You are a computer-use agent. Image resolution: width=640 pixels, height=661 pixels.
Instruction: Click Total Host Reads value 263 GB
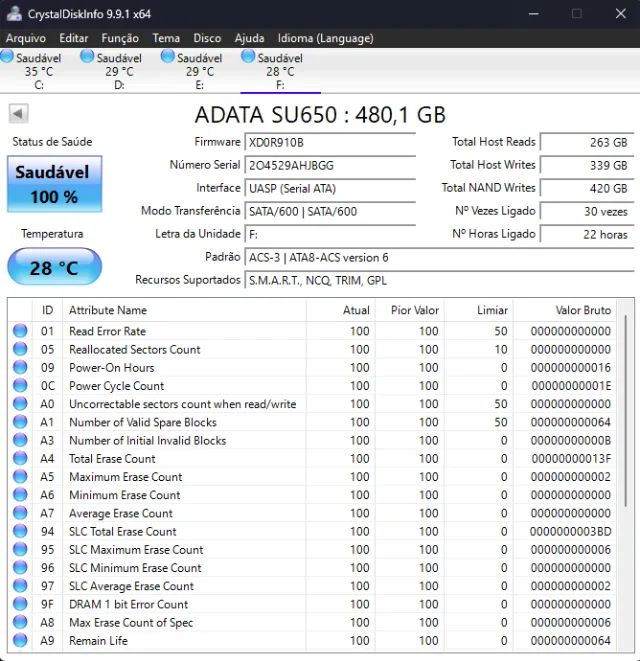click(587, 142)
